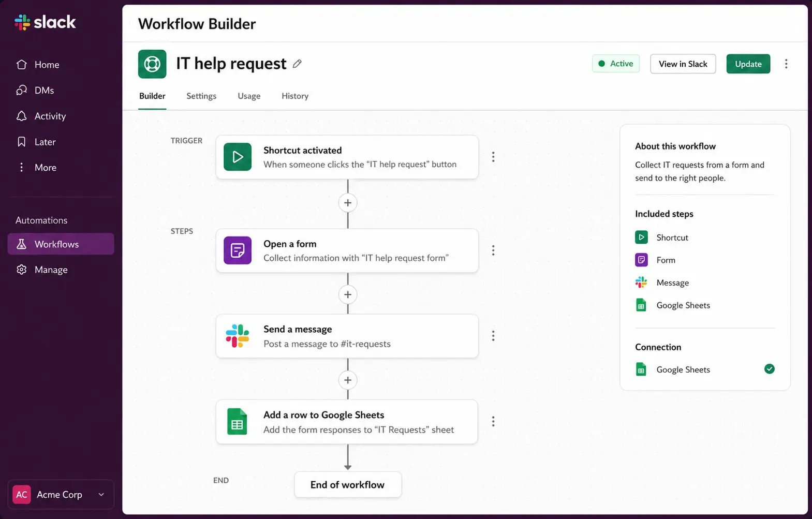This screenshot has height=519, width=812.
Task: Open options for Send a message step
Action: point(493,336)
